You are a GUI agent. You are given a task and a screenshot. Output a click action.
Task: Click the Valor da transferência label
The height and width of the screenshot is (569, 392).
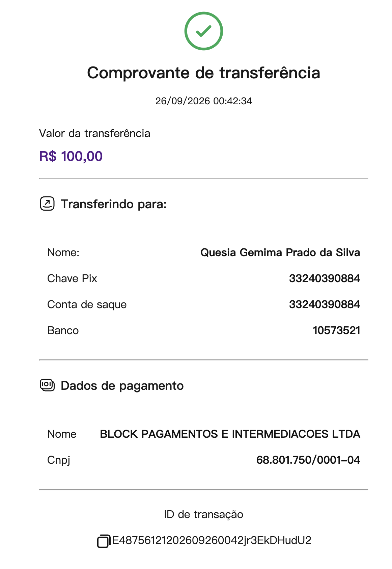point(94,133)
